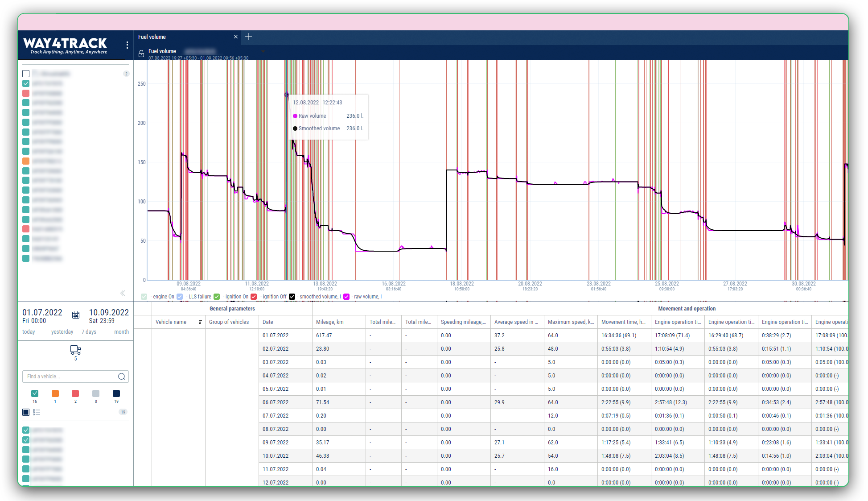Viewport: 868px width, 501px height.
Task: Set period to 7 days
Action: 89,332
